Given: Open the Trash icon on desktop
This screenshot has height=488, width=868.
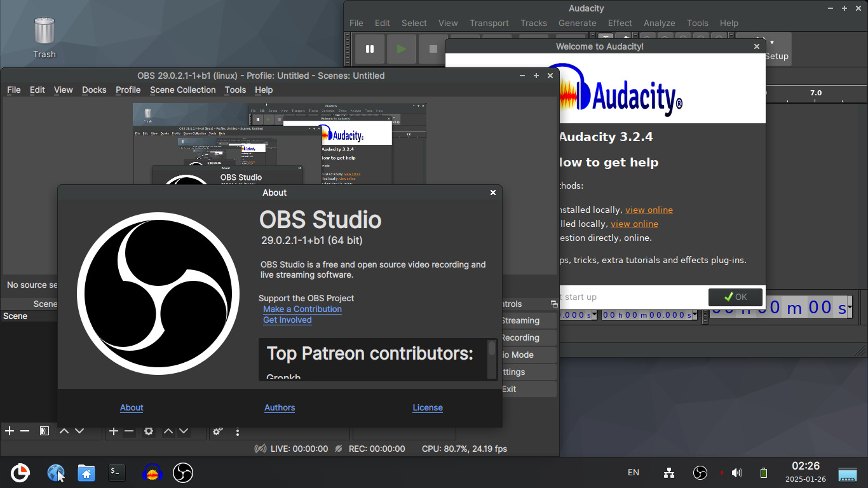Looking at the screenshot, I should (44, 37).
